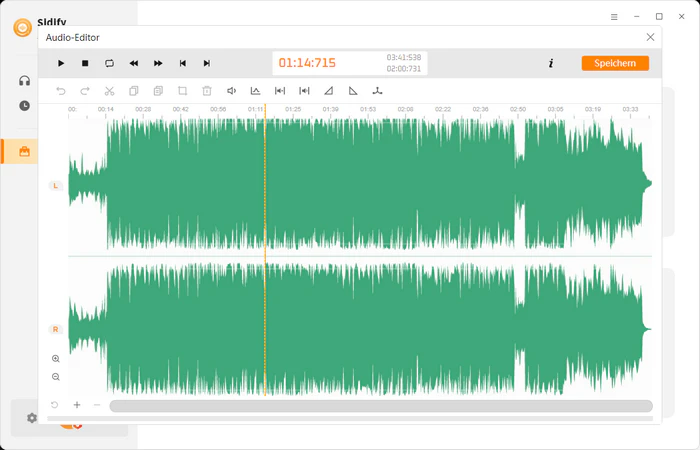700x450 pixels.
Task: Paste audio from clipboard
Action: [158, 91]
